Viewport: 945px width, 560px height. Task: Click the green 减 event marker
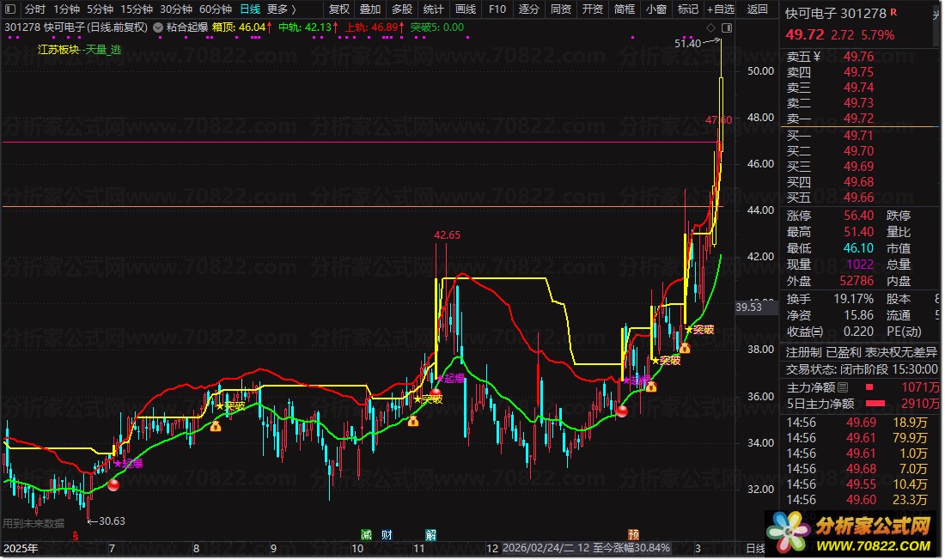click(367, 535)
